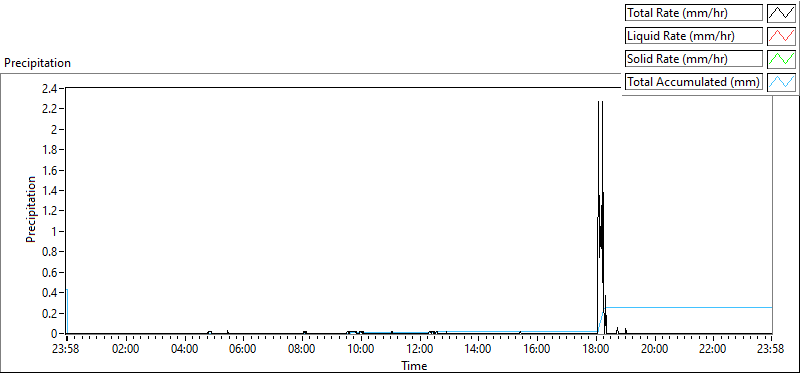This screenshot has height=373, width=800.
Task: Click the 10:00 time axis marker
Action: pos(361,350)
